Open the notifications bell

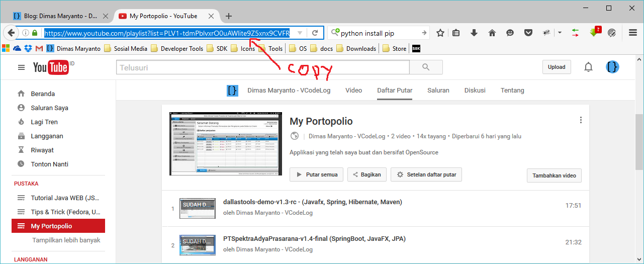588,67
